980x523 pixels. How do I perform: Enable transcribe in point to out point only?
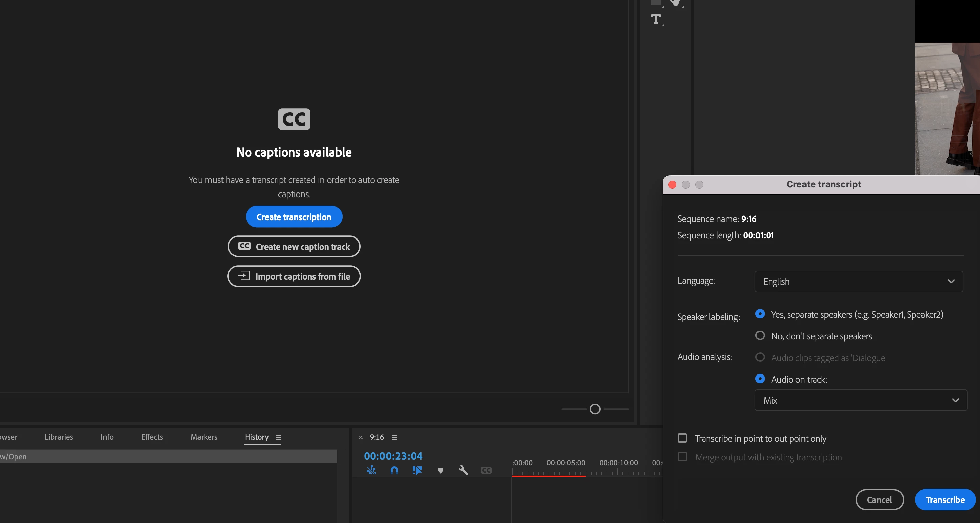point(682,438)
